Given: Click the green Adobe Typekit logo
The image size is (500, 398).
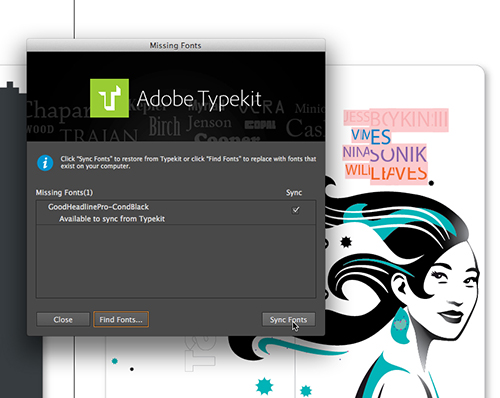Looking at the screenshot, I should pyautogui.click(x=109, y=98).
